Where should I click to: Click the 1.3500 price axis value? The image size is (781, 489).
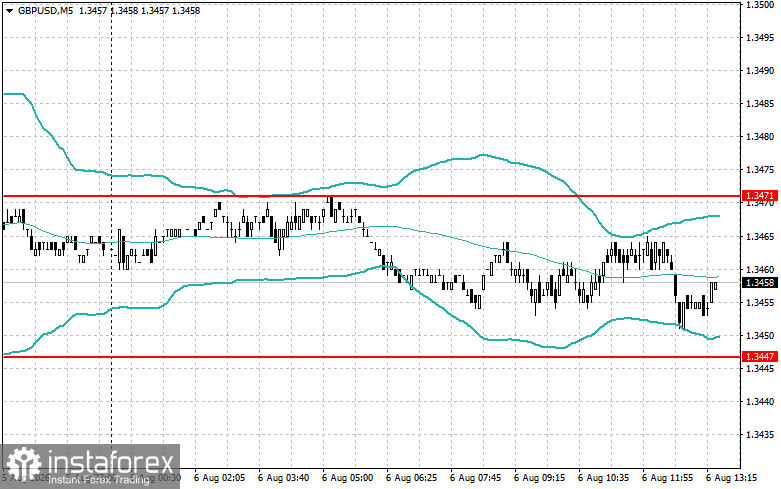tap(760, 4)
